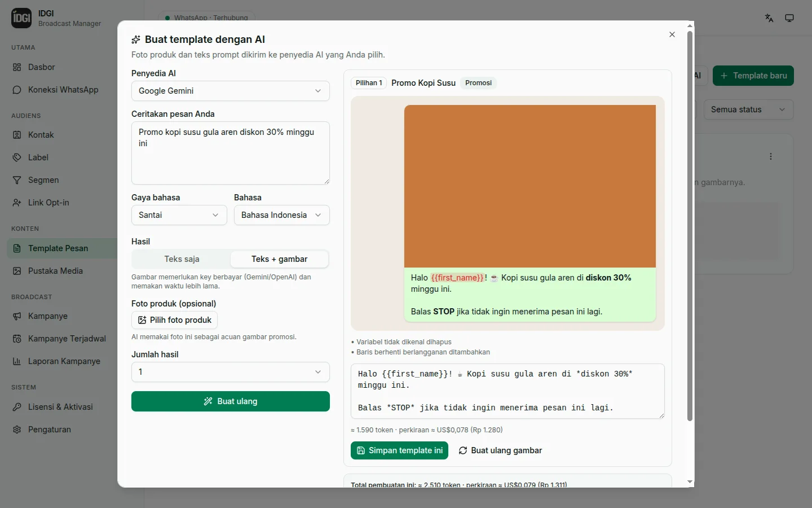Click the dialog vertical scrollbar
This screenshot has width=812, height=508.
tap(690, 226)
